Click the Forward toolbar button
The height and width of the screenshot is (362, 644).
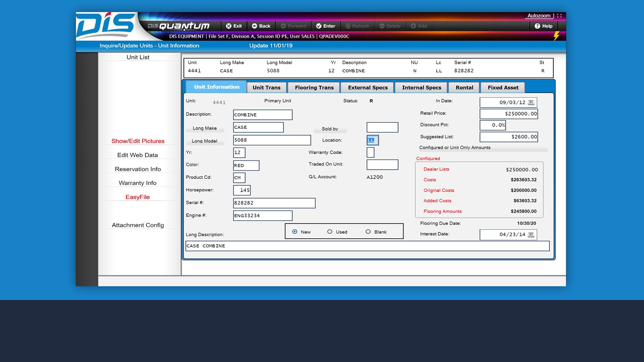pyautogui.click(x=293, y=26)
